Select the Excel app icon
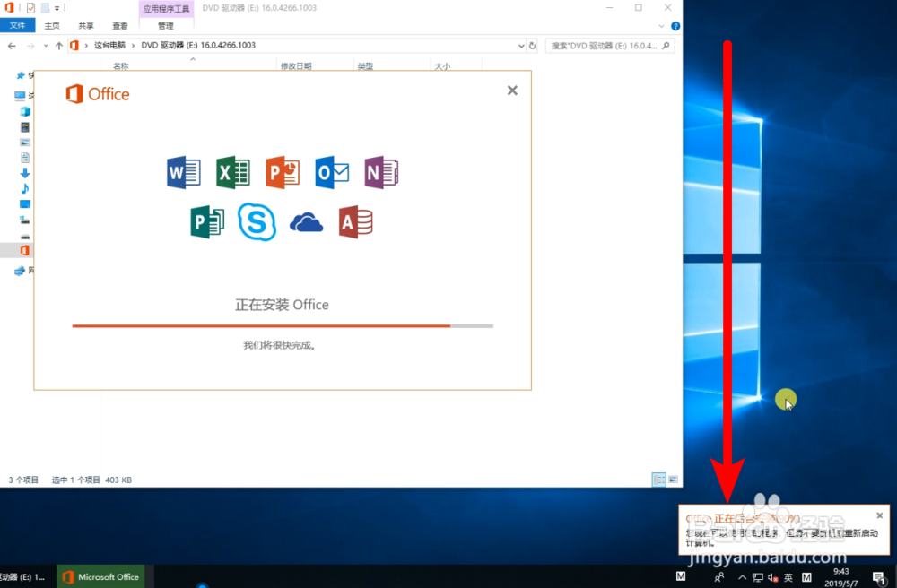The image size is (897, 588). 232,172
